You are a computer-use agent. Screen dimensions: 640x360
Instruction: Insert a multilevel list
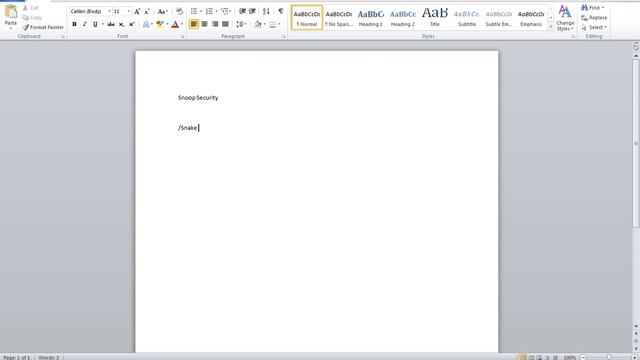pos(224,11)
